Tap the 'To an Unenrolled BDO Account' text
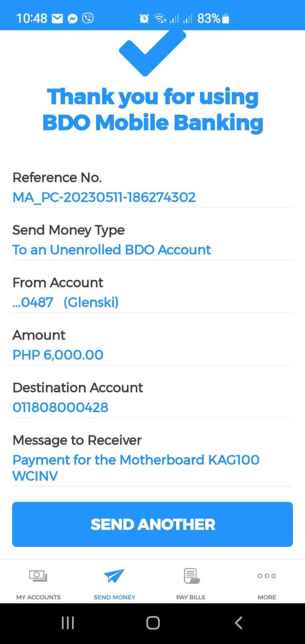This screenshot has width=305, height=644. click(111, 250)
